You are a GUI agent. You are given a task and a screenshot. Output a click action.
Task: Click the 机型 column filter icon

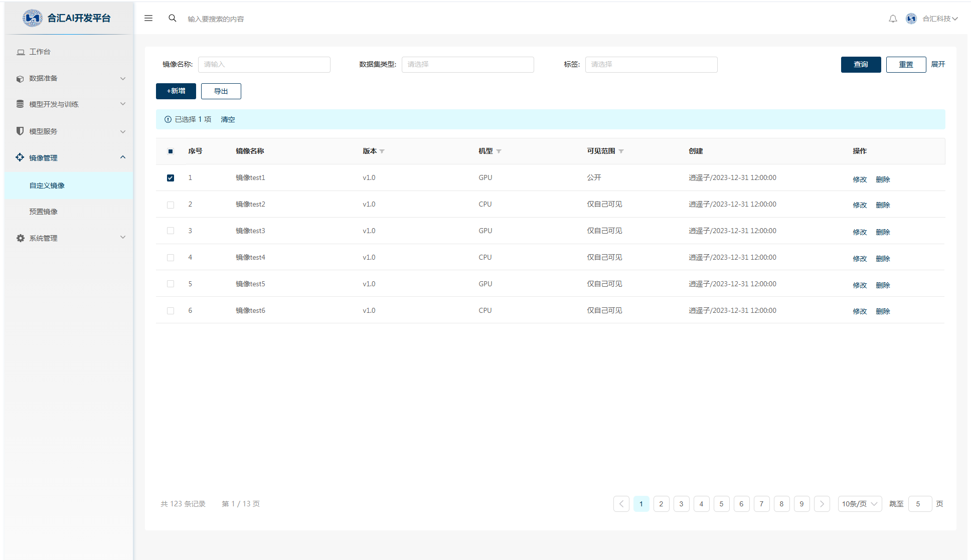click(499, 151)
